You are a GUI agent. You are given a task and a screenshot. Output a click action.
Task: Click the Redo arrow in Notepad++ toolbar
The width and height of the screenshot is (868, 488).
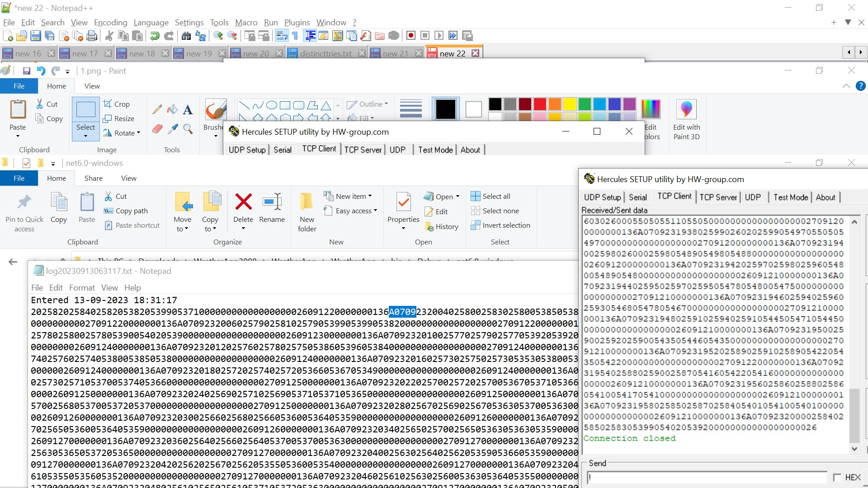click(169, 36)
